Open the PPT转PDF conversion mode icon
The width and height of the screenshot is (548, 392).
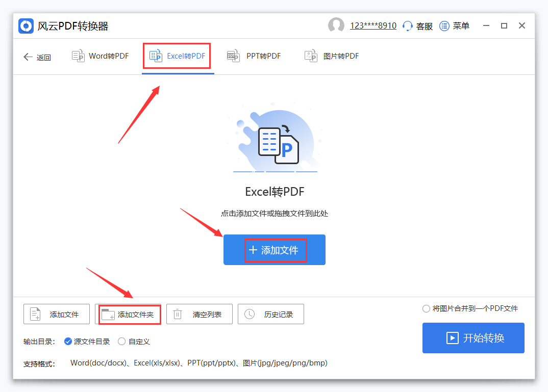click(233, 56)
